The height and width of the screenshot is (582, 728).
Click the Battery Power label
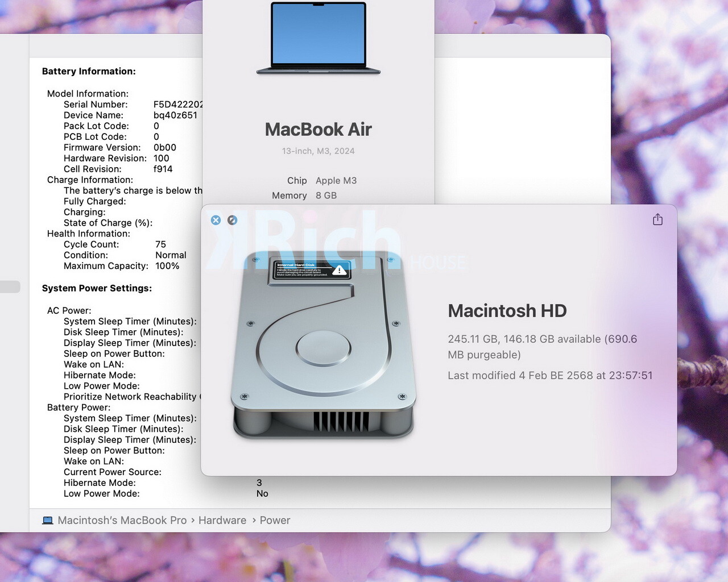click(x=78, y=408)
